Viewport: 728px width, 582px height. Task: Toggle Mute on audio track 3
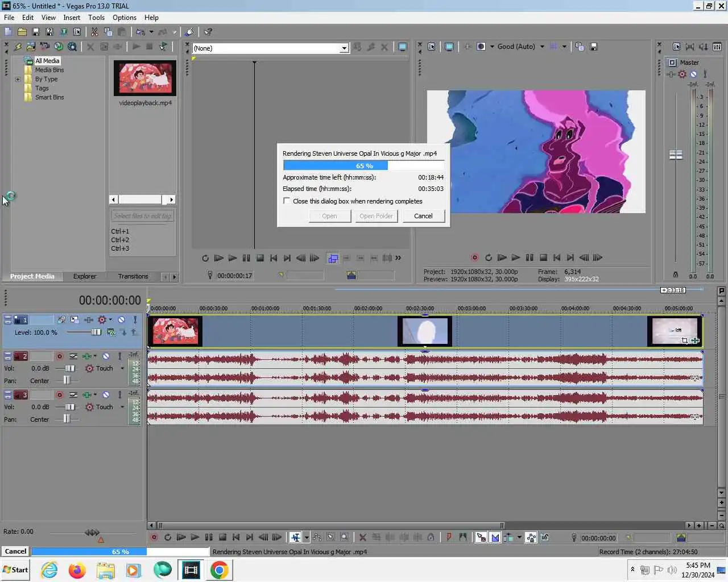tap(106, 394)
